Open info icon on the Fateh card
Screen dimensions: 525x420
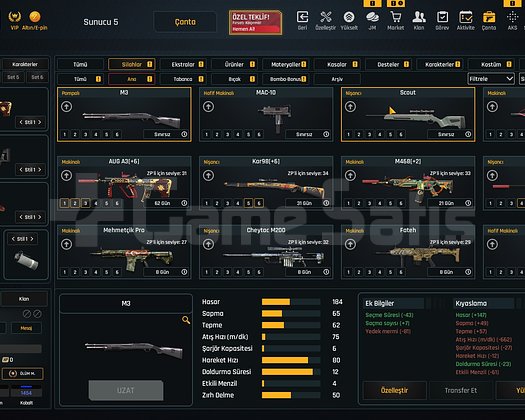click(x=468, y=272)
